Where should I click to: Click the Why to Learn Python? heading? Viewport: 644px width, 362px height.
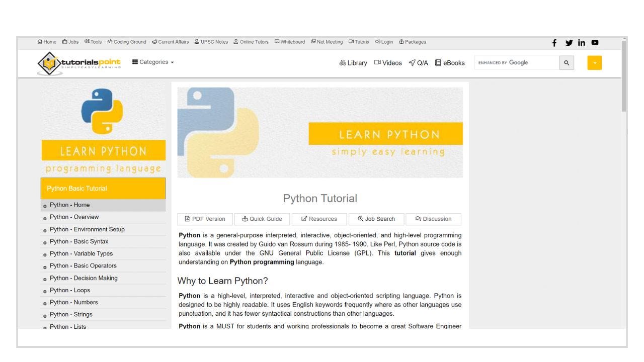(223, 281)
